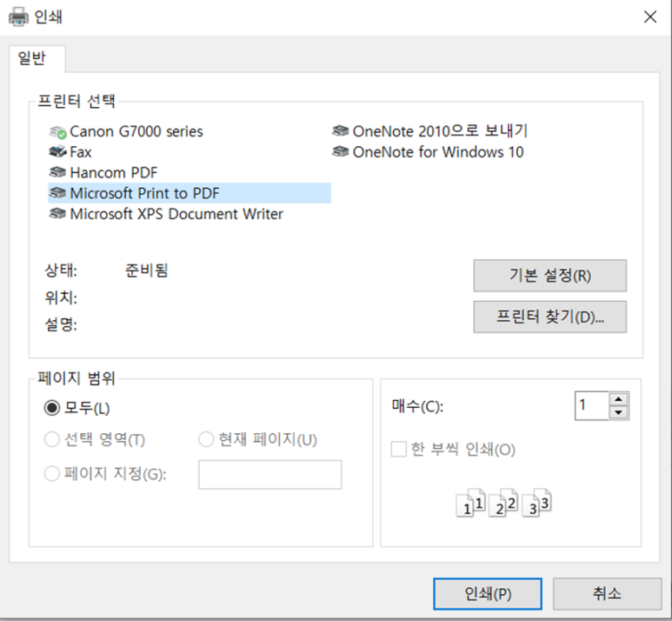Click the 준비됨 status text

[x=147, y=270]
